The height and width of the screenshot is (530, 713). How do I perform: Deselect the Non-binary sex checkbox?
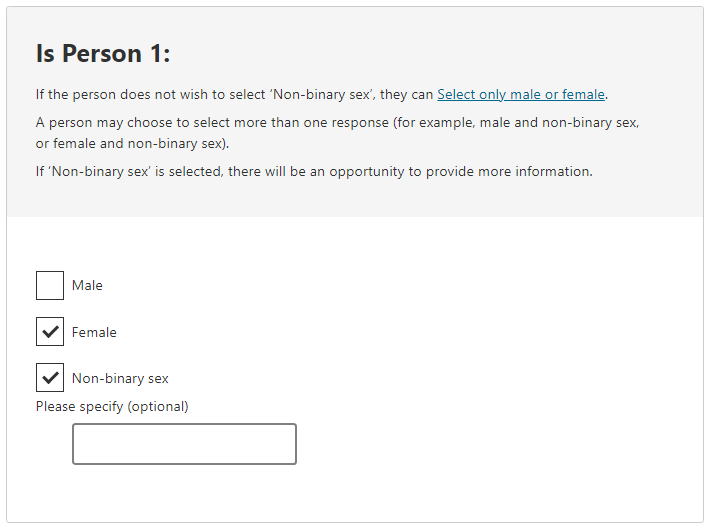tap(50, 378)
